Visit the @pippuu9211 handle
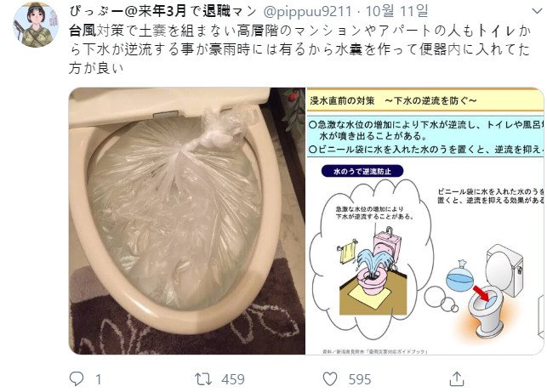Viewport: 547px width, 392px height. click(307, 12)
